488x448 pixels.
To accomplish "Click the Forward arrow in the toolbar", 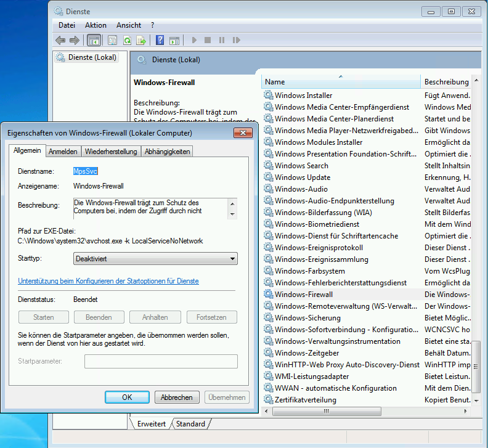I will pyautogui.click(x=75, y=40).
